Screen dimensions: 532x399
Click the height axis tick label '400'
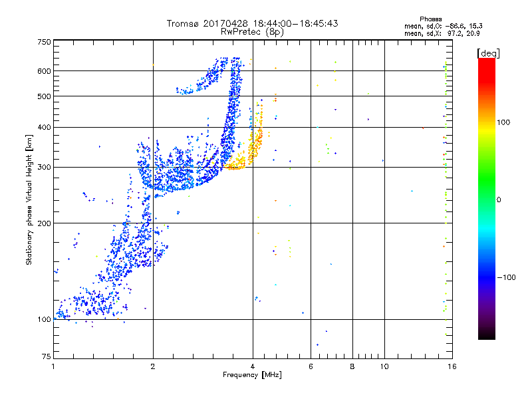coord(44,128)
